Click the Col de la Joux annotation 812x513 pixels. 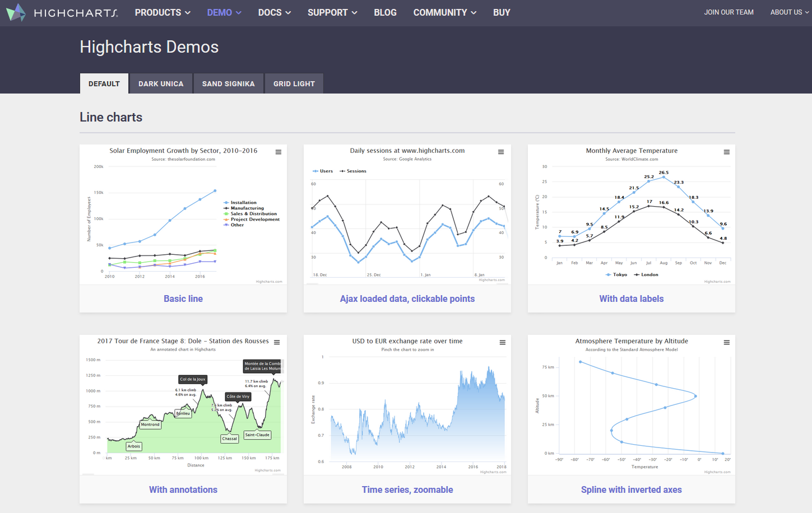[x=193, y=379]
